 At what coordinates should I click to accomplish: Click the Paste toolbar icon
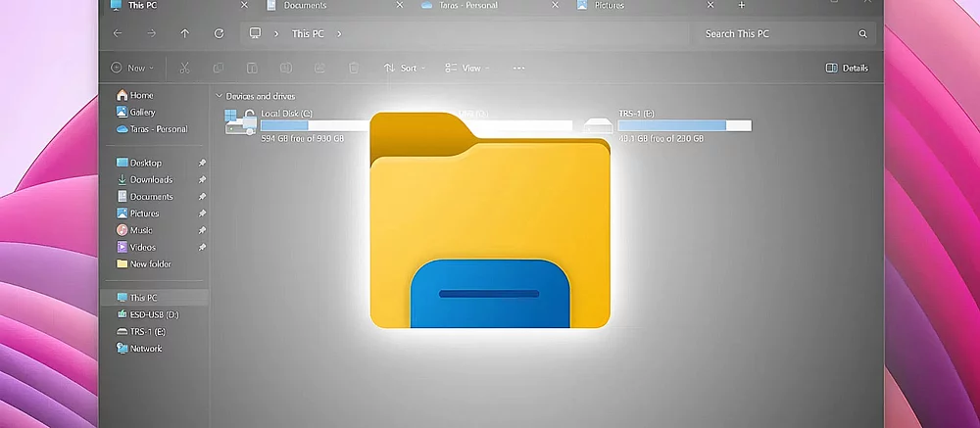tap(252, 69)
